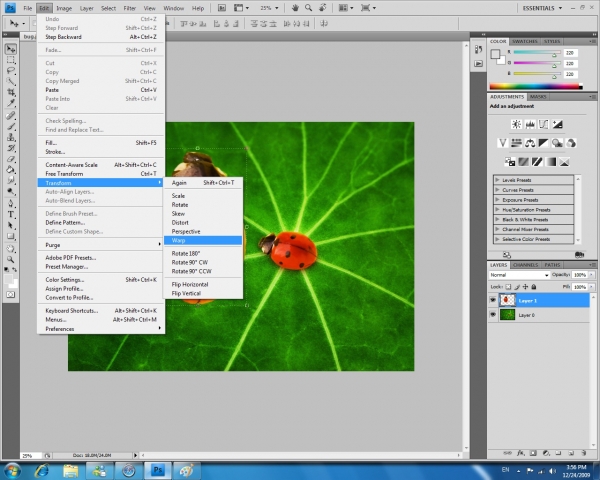This screenshot has width=600, height=480.
Task: Toggle lock transparent pixels
Action: pyautogui.click(x=508, y=287)
